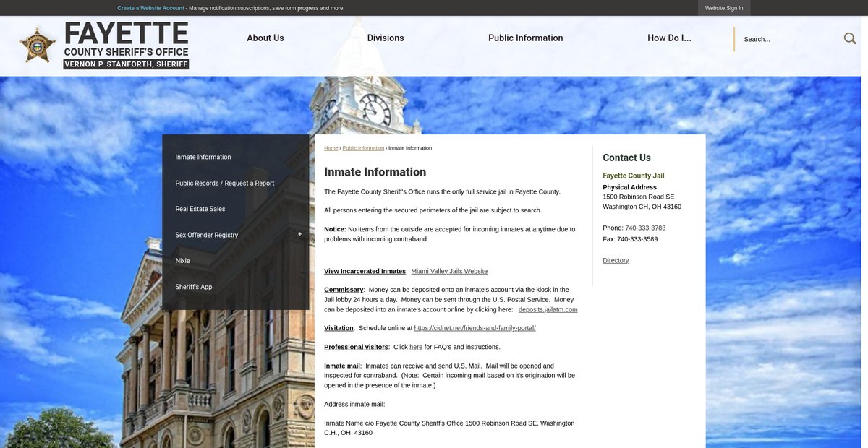Click the 'View Incarcerated Inmates' label

coord(365,271)
